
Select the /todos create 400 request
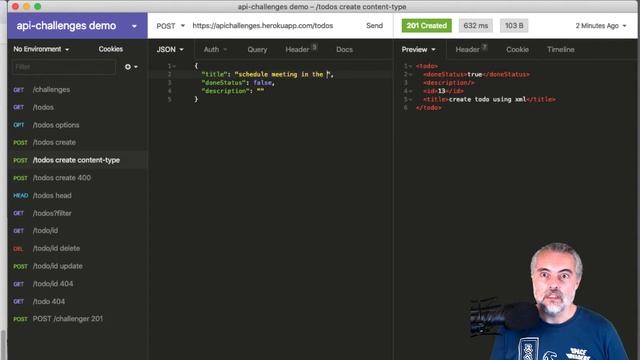[x=78, y=178]
